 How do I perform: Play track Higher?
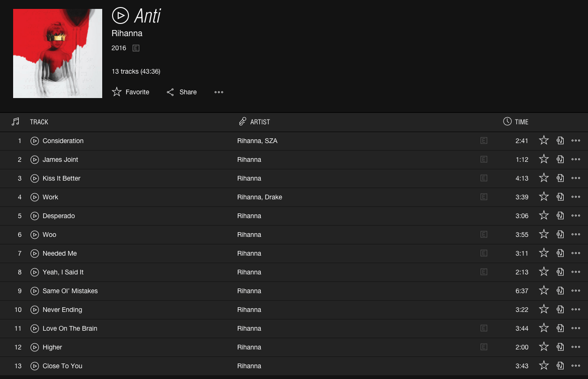pos(34,347)
